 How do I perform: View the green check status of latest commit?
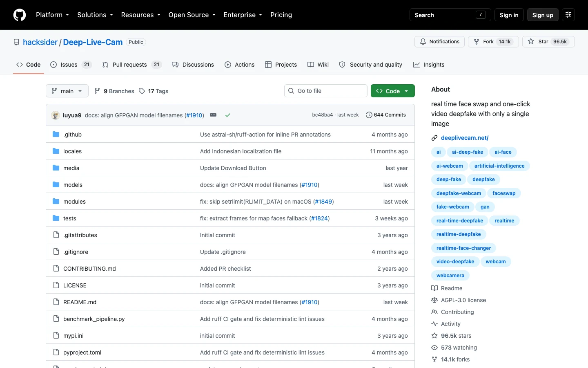[228, 115]
